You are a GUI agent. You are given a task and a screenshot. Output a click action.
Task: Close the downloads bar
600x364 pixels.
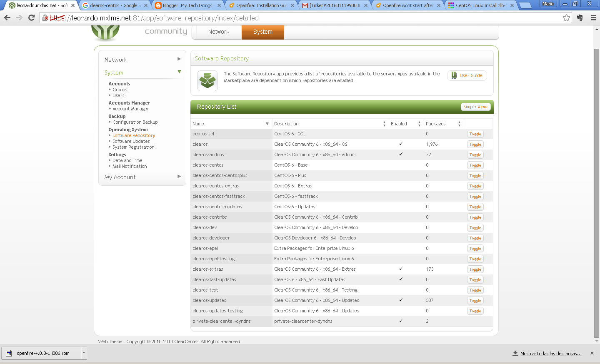tap(592, 353)
